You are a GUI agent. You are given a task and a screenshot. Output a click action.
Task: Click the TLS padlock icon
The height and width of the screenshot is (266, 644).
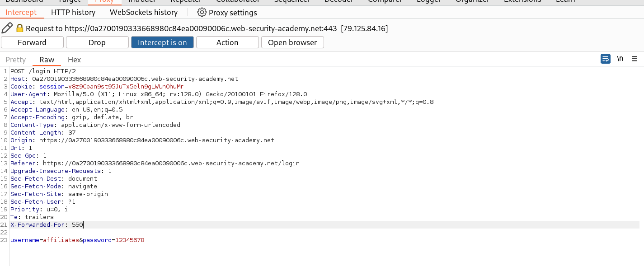pos(19,28)
